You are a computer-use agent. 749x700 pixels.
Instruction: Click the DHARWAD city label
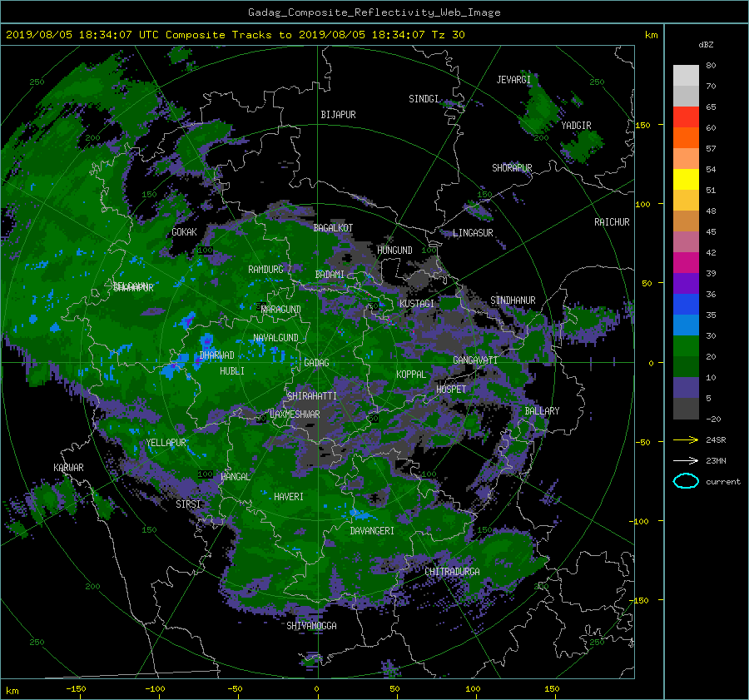[217, 355]
